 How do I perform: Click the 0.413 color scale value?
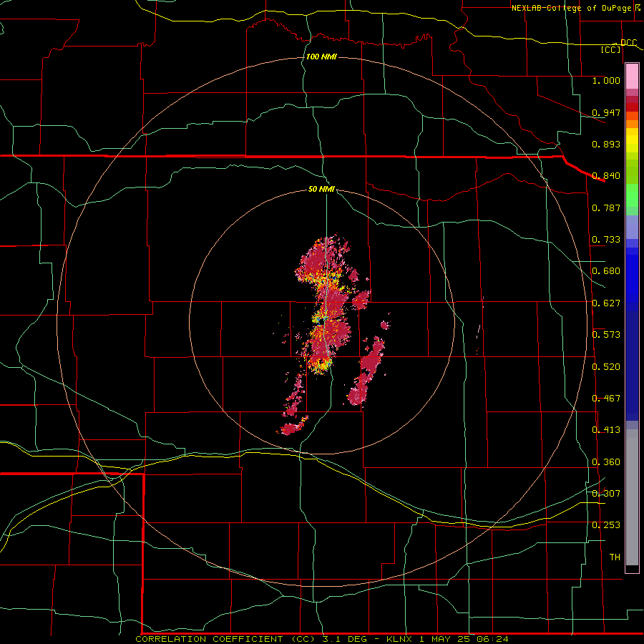(x=606, y=430)
